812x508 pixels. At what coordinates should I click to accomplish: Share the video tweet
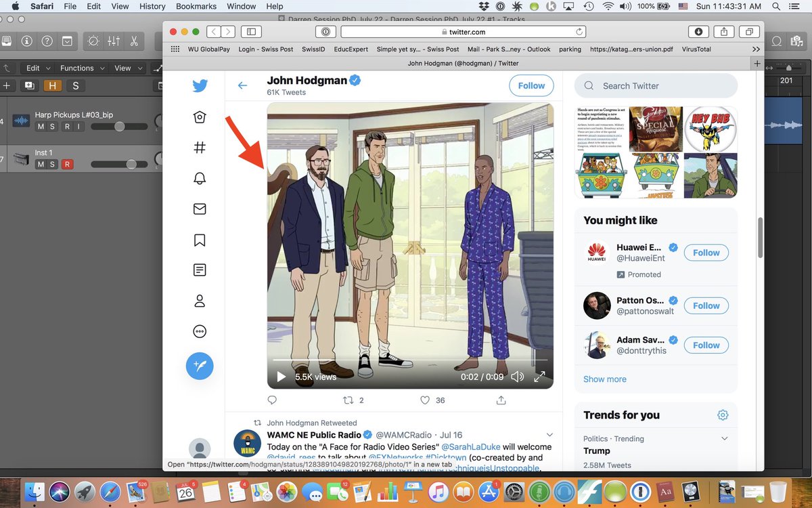[x=501, y=400]
